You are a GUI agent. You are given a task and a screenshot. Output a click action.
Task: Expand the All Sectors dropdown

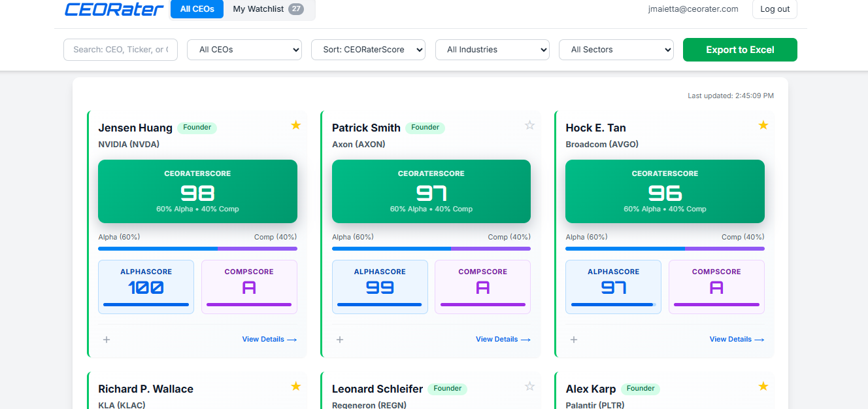[616, 50]
